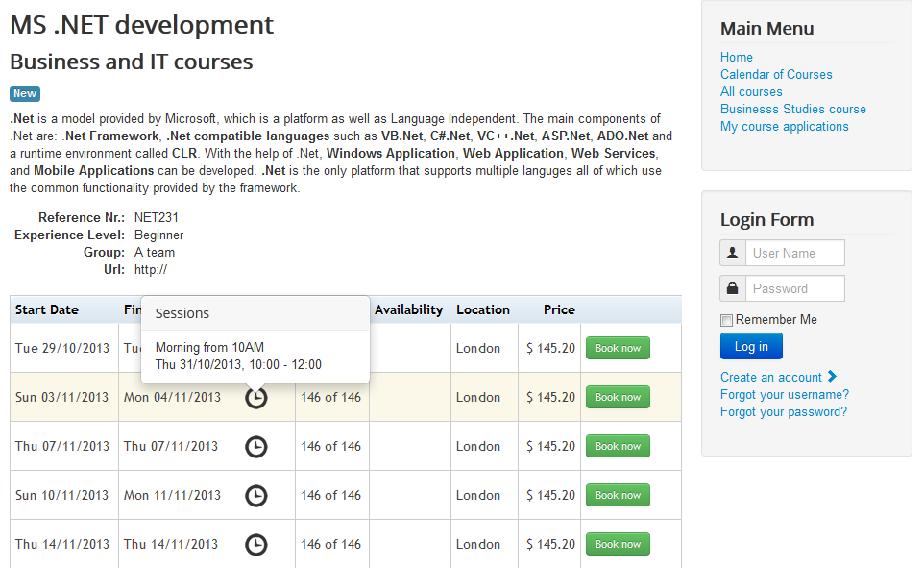Open My course applications link
This screenshot has height=568, width=924.
[x=785, y=126]
